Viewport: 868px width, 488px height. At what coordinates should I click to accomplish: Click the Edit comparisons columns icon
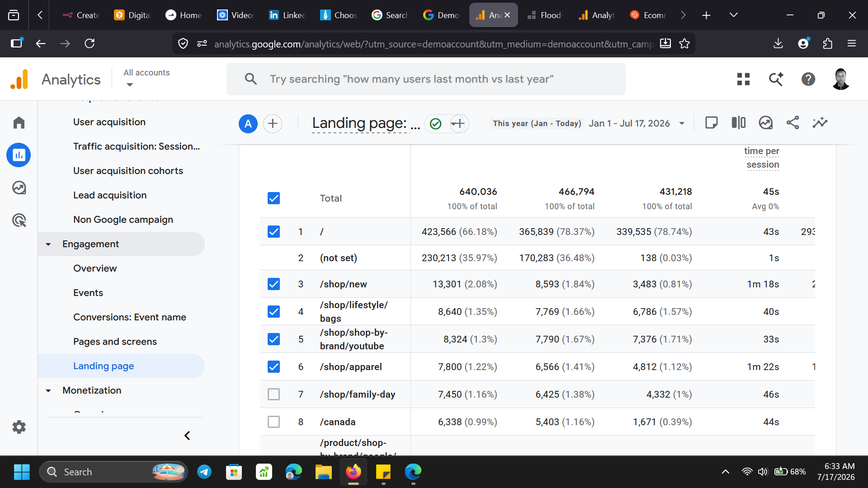click(x=739, y=122)
